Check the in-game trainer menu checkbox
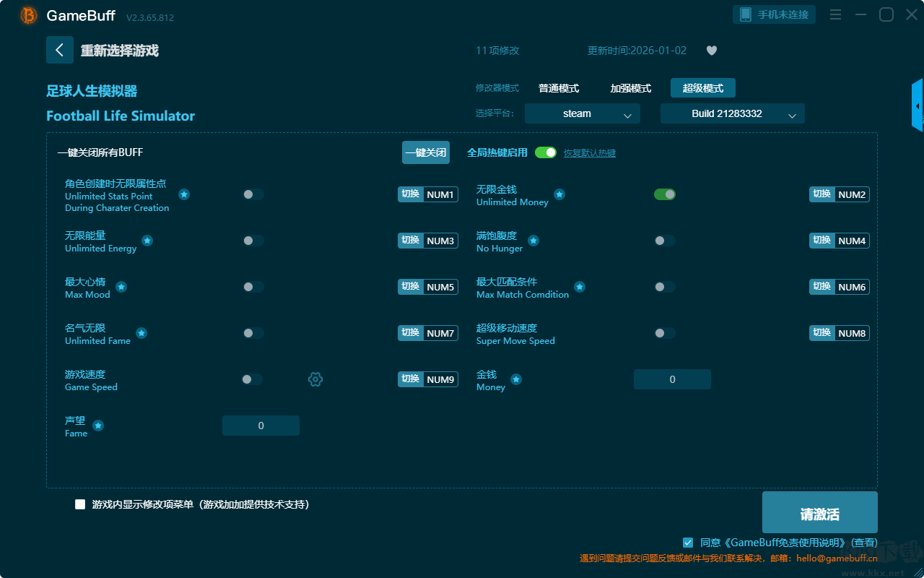 tap(80, 504)
